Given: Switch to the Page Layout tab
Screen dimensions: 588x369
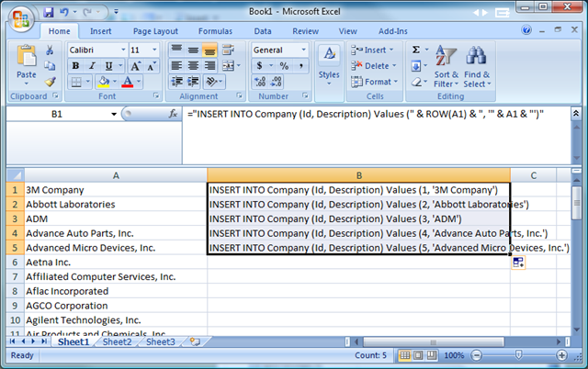Looking at the screenshot, I should (x=155, y=31).
